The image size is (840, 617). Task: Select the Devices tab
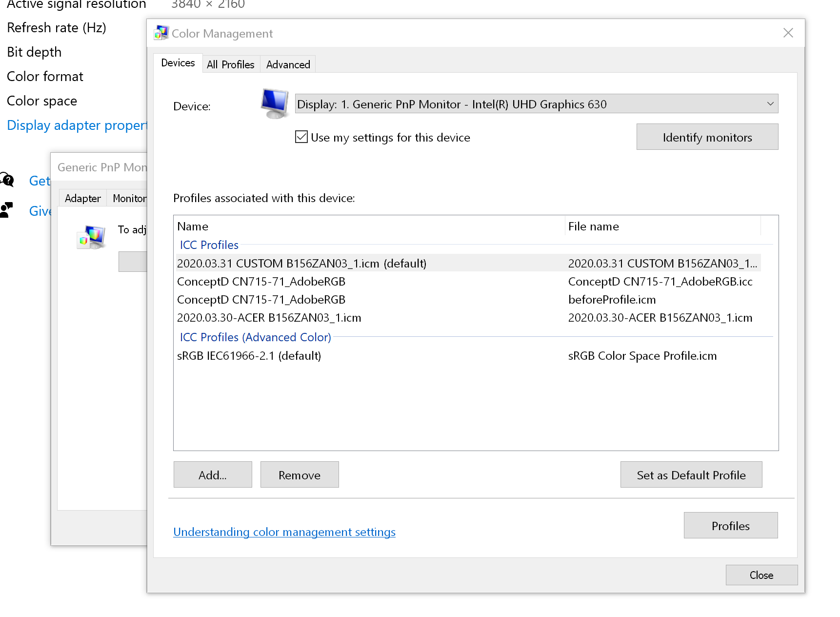click(x=178, y=62)
